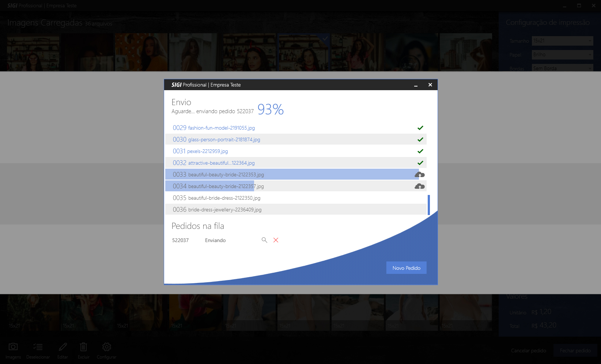
Task: Open Imagens camera icon in bottom toolbar
Action: point(13,347)
